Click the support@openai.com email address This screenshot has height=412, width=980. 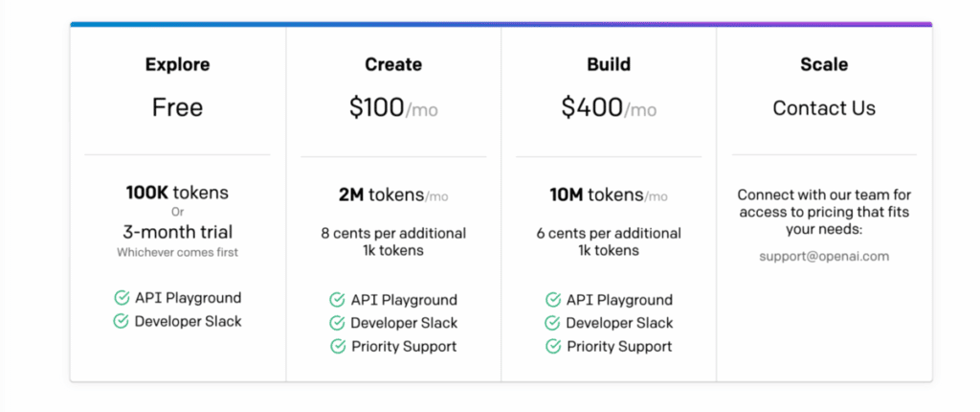click(x=824, y=257)
